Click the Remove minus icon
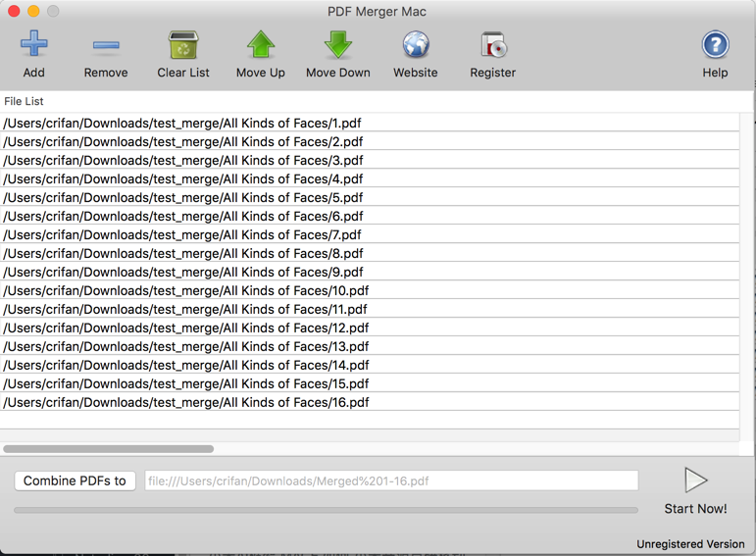 [106, 45]
